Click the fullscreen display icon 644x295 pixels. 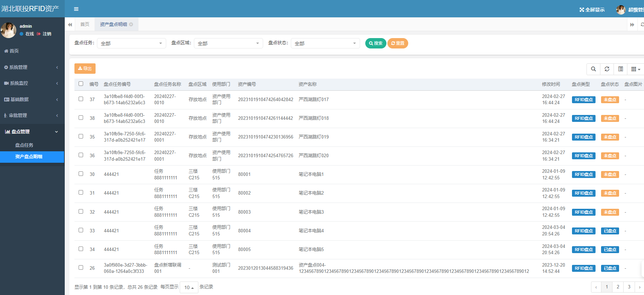point(582,10)
